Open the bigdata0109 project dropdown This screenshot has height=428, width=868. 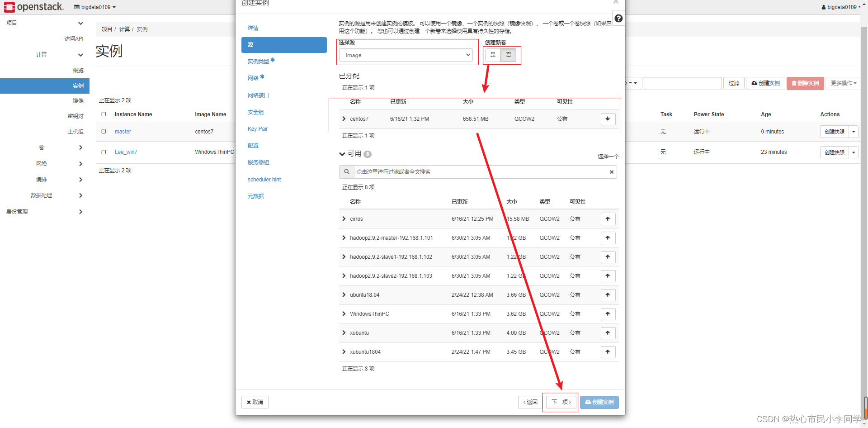[95, 7]
